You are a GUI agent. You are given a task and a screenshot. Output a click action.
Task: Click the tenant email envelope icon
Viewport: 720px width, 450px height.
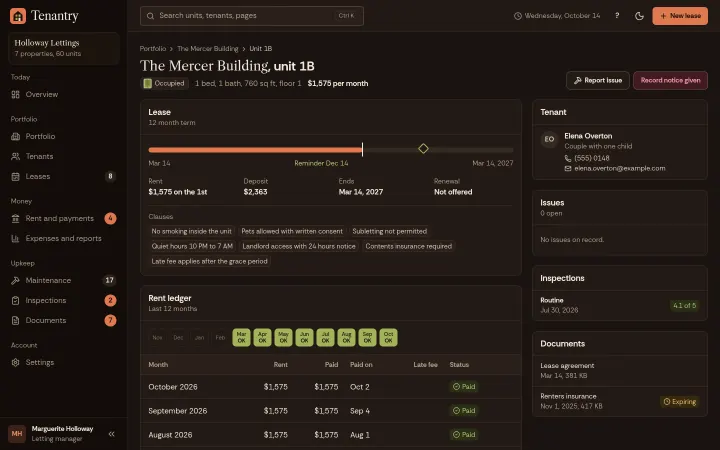point(568,169)
